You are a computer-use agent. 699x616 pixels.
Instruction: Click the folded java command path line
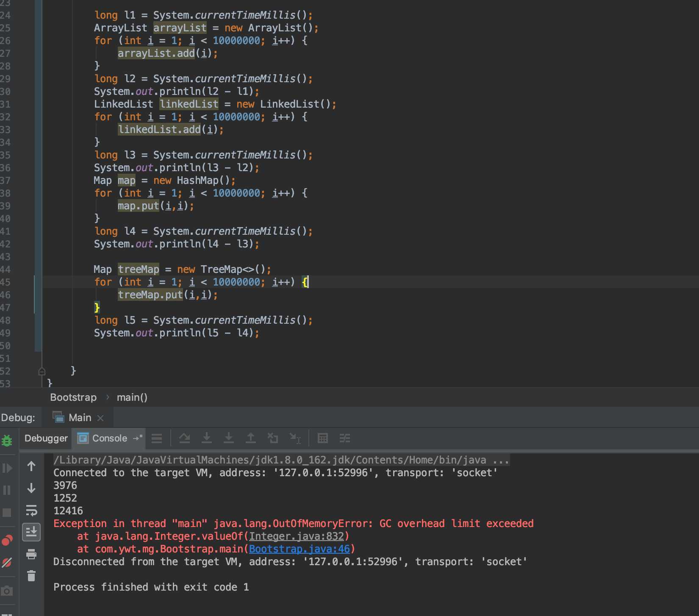(x=281, y=460)
